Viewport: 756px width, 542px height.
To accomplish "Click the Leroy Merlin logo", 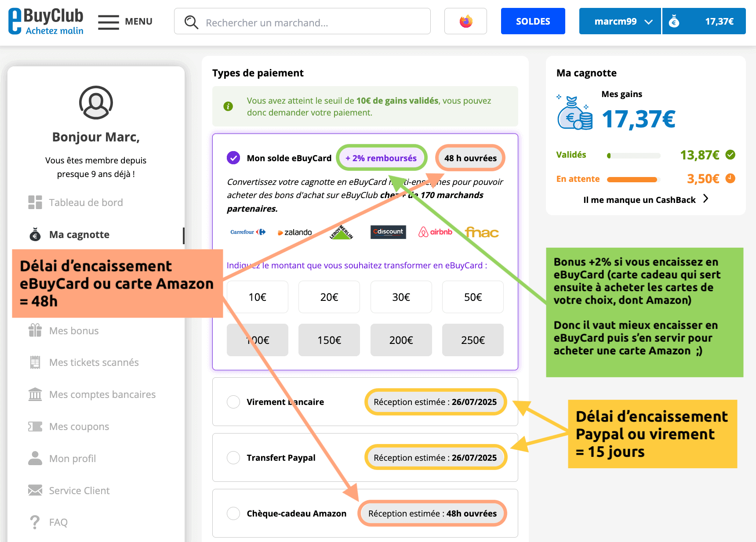I will pyautogui.click(x=341, y=232).
